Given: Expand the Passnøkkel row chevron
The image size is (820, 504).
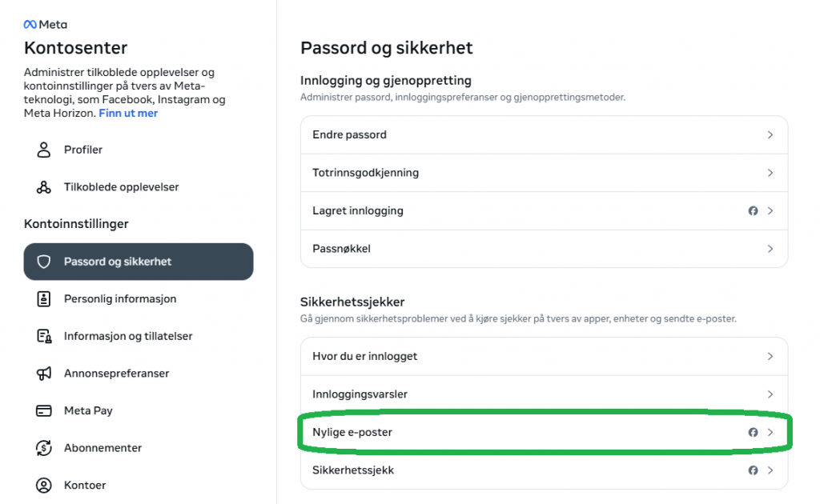Looking at the screenshot, I should click(770, 249).
